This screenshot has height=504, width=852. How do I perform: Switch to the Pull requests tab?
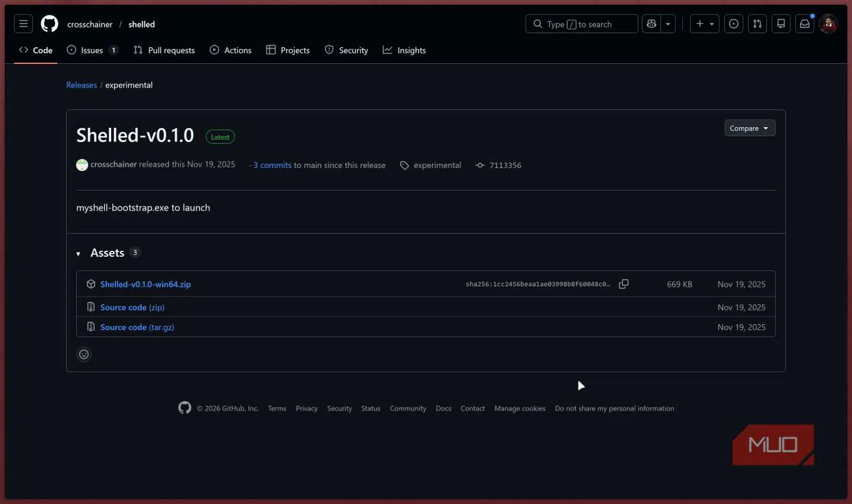(x=164, y=50)
